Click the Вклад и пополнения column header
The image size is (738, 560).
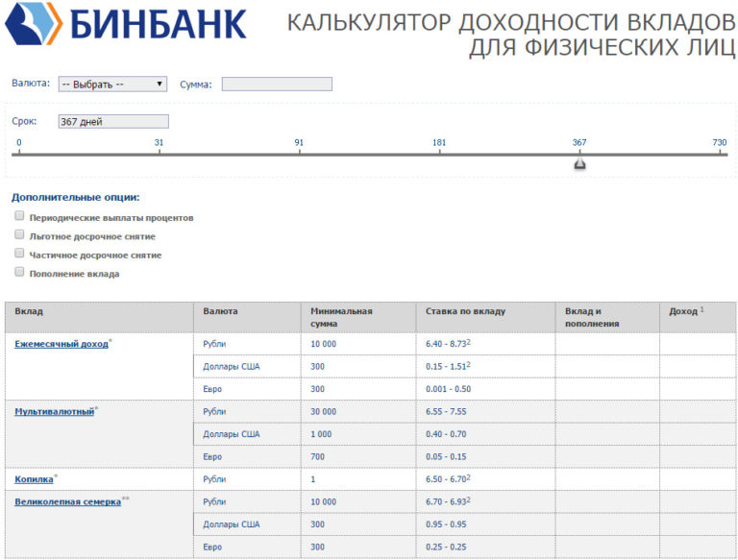pos(607,318)
